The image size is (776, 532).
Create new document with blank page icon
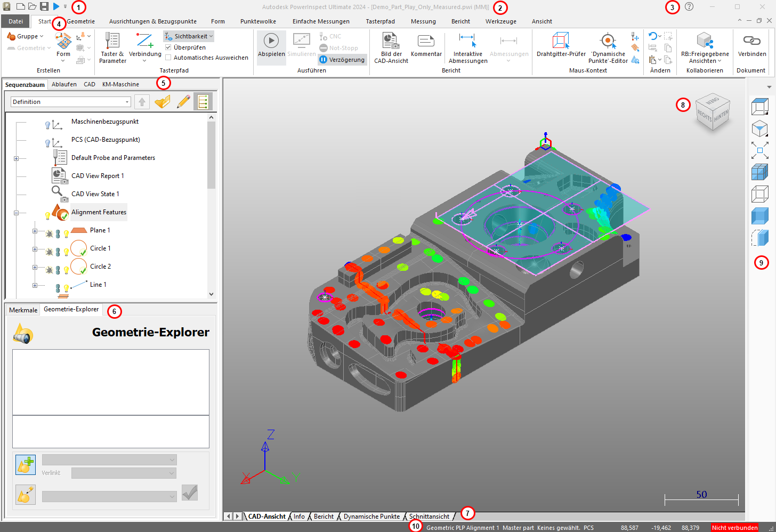click(20, 6)
